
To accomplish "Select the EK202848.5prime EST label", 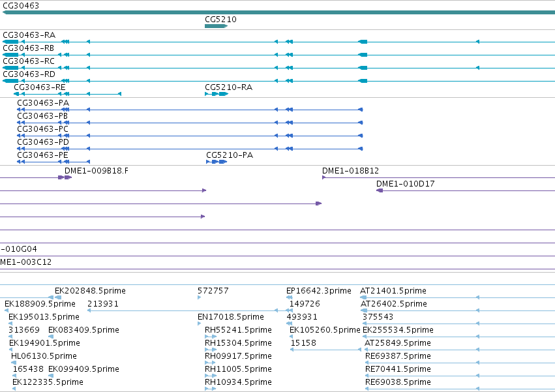I will [90, 291].
